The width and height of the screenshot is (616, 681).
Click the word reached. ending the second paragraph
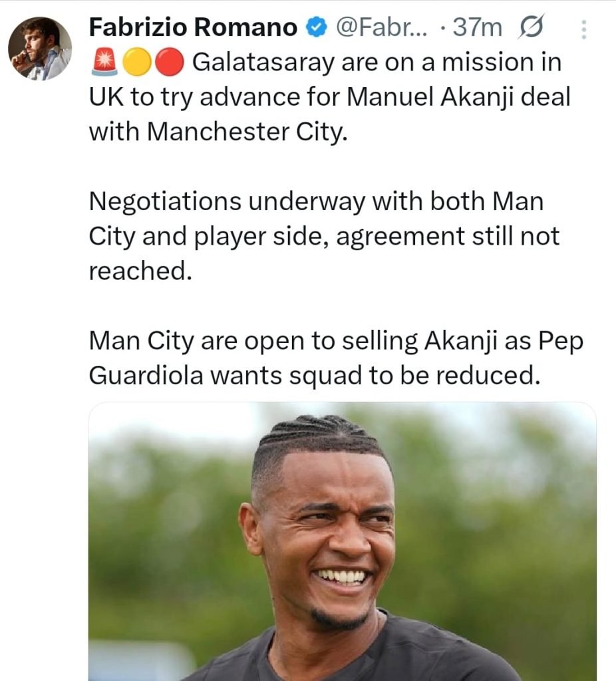pos(140,271)
